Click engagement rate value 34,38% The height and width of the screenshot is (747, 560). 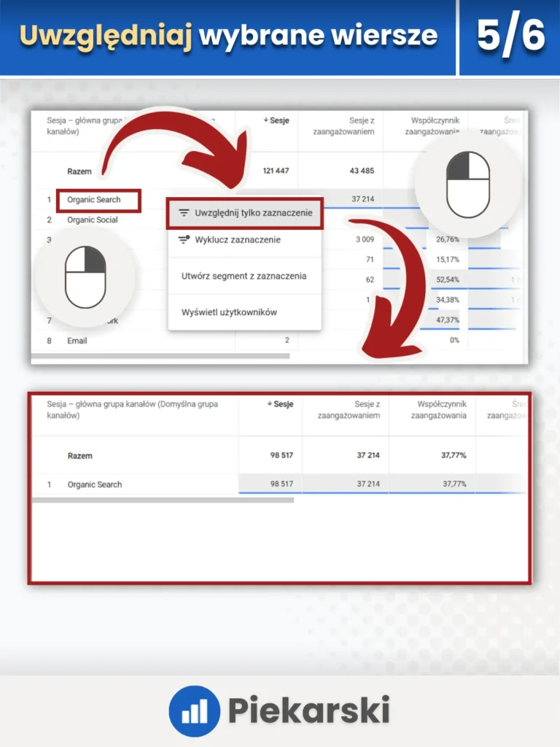[448, 300]
